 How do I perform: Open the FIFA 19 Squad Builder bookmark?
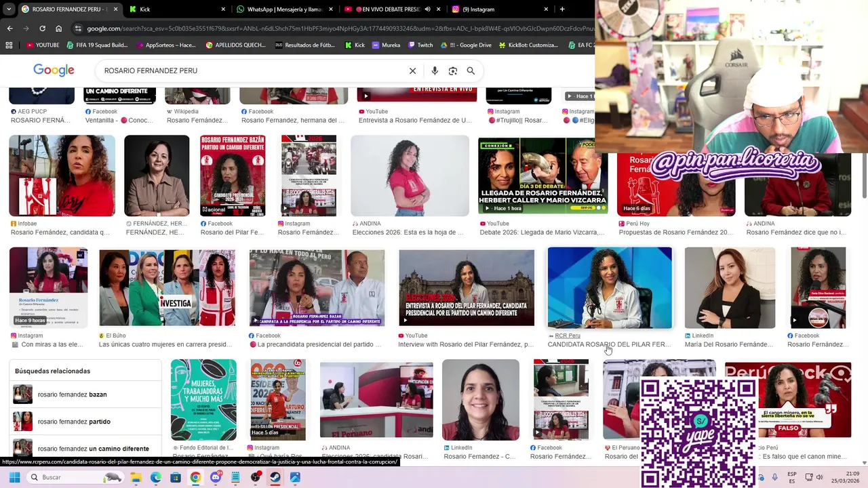click(97, 45)
